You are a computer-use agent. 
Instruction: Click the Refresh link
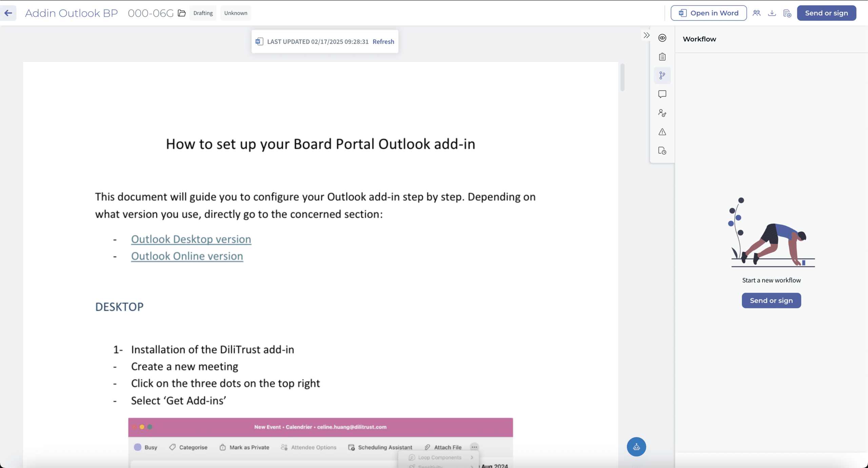click(x=383, y=42)
